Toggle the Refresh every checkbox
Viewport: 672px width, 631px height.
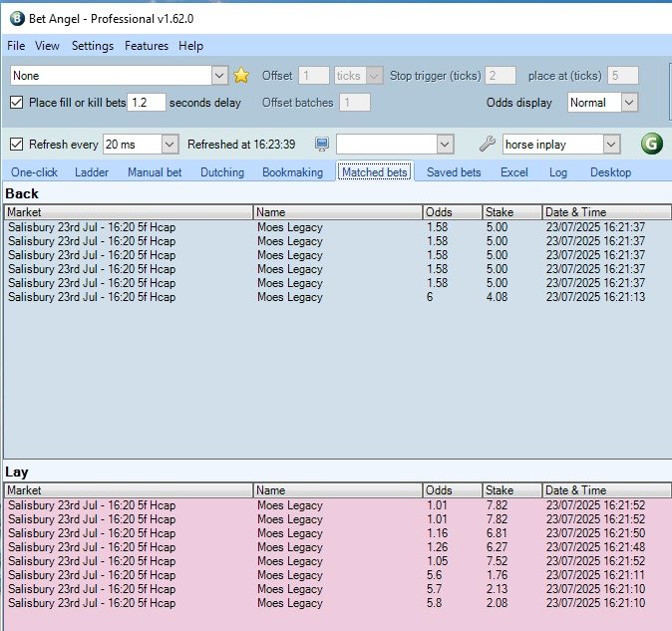pos(16,144)
